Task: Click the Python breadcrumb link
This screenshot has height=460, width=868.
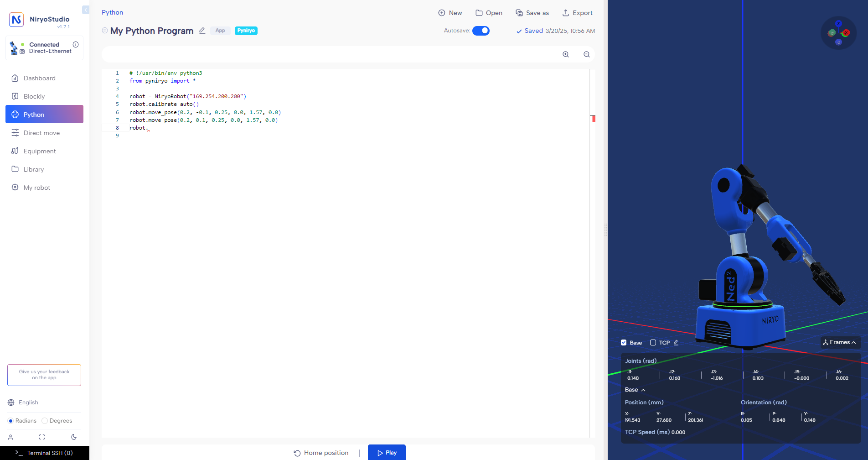Action: tap(112, 12)
